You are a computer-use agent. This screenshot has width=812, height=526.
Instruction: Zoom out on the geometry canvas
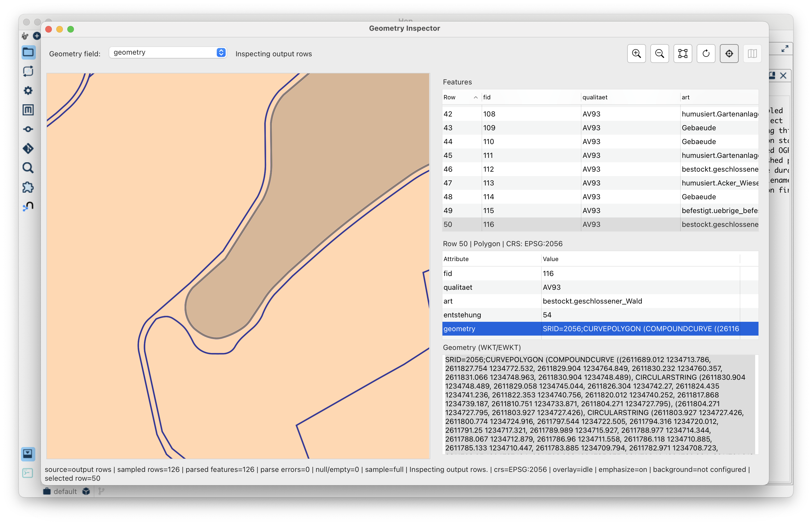click(x=659, y=54)
